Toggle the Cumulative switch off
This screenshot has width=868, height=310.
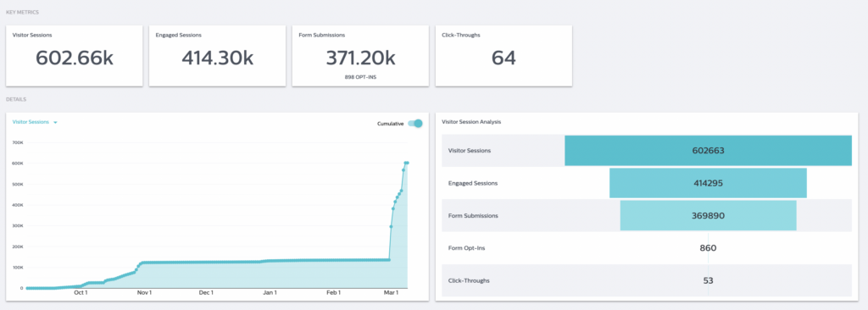[415, 124]
